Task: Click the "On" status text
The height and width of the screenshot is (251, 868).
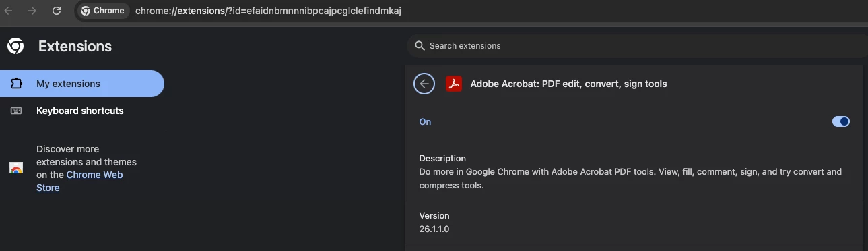Action: 425,122
